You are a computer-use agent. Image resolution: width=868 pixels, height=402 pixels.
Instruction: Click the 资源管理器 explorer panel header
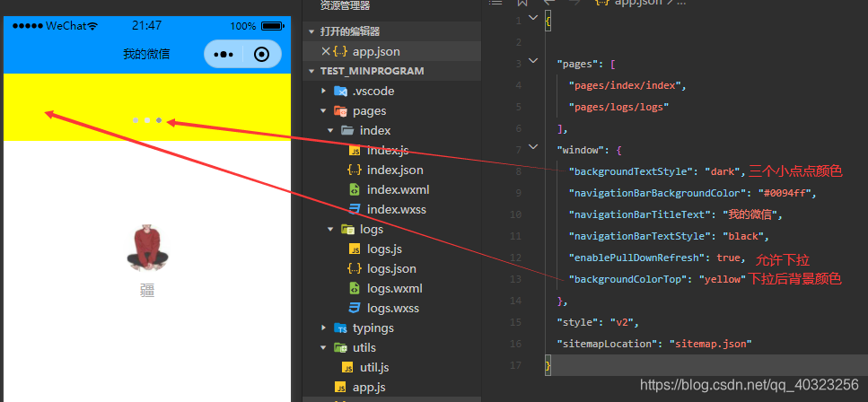pyautogui.click(x=345, y=5)
